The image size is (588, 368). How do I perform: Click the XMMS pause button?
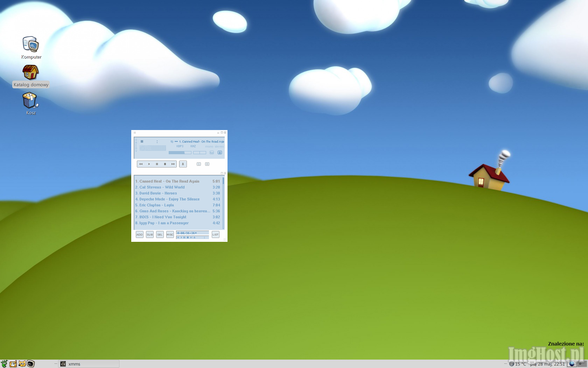tap(157, 164)
